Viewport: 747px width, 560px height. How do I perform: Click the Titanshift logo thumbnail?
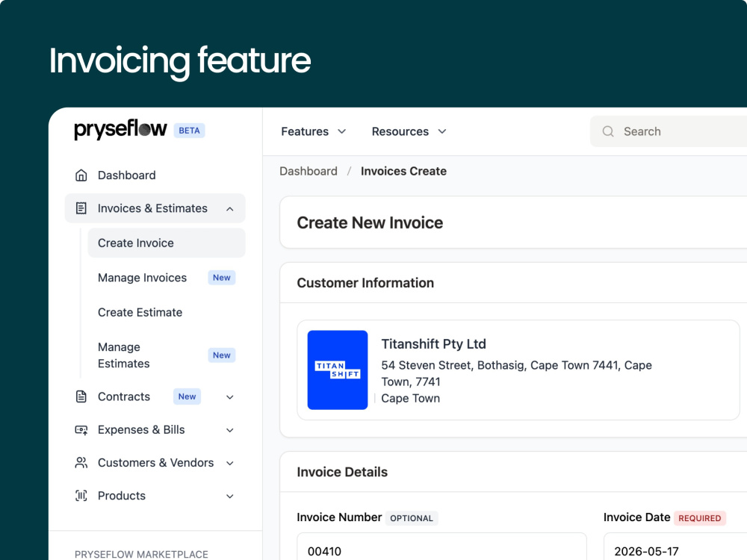tap(338, 370)
